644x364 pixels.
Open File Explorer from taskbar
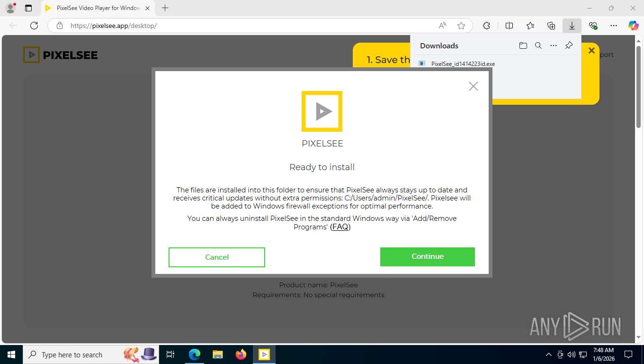click(x=217, y=355)
